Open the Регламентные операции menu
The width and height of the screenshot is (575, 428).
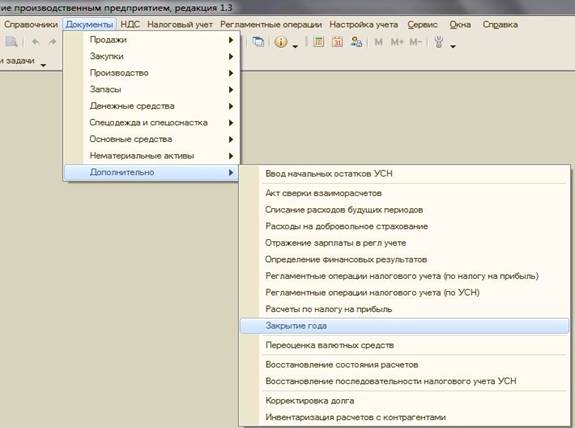pyautogui.click(x=271, y=25)
